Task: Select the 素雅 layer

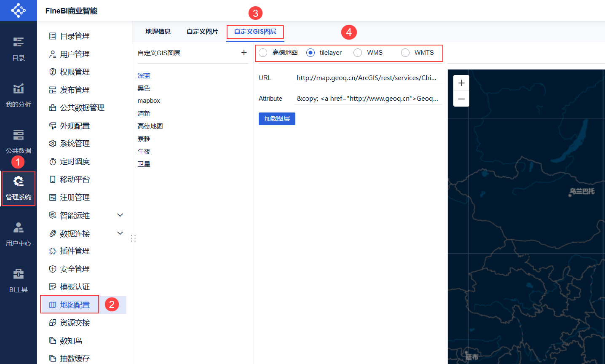Action: pyautogui.click(x=144, y=139)
